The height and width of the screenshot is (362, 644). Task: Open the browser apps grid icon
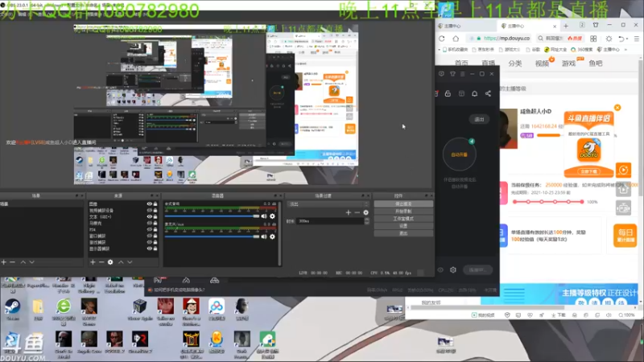click(593, 38)
